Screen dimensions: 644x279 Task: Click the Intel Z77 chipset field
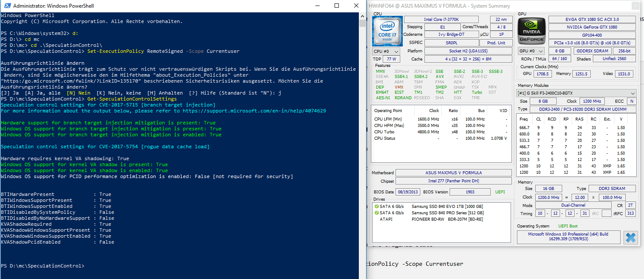453,181
